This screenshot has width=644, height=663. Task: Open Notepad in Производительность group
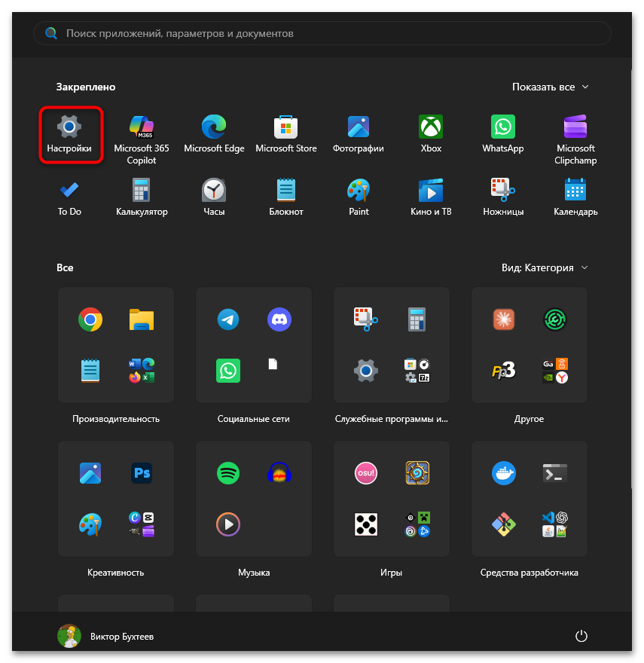click(90, 371)
